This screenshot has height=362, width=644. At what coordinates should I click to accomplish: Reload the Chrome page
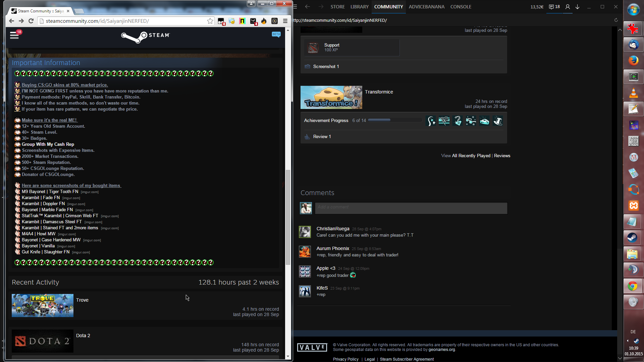tap(31, 21)
